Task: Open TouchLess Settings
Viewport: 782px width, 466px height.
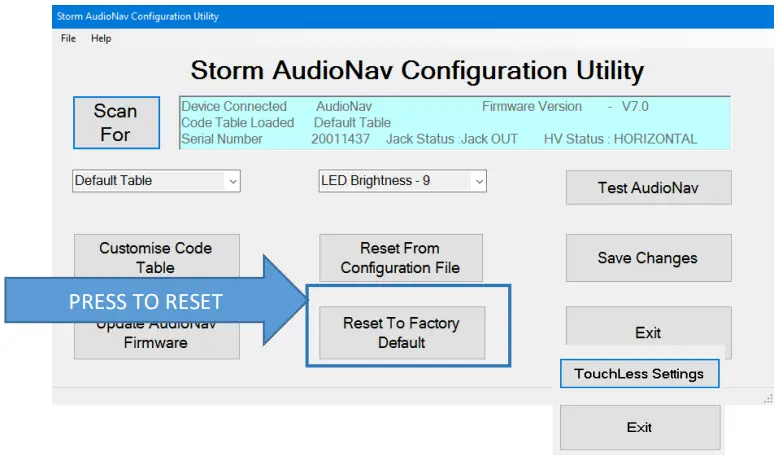Action: click(x=639, y=374)
